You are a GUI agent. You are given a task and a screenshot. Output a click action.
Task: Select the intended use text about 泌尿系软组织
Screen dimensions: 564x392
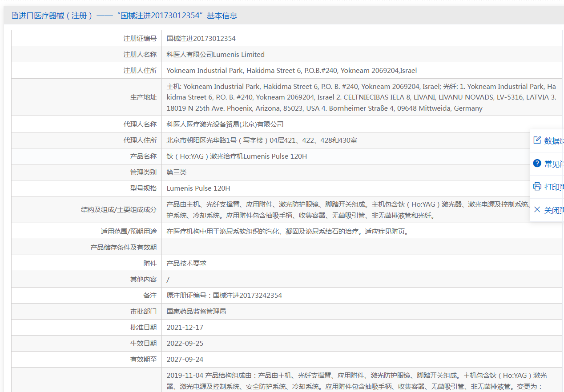click(287, 232)
